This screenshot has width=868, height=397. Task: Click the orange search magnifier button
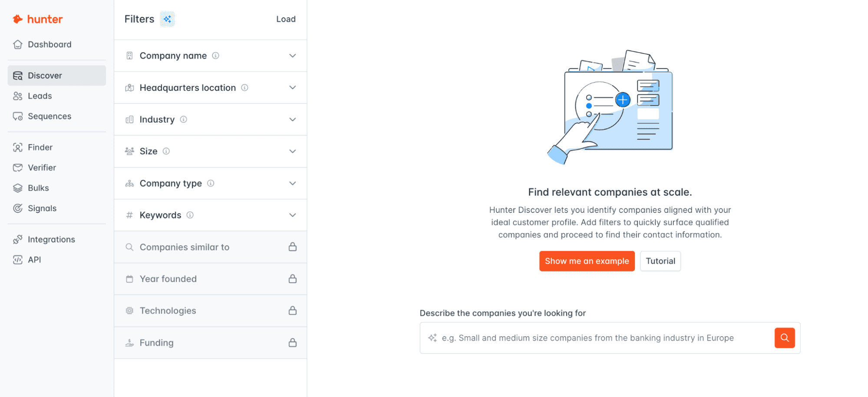click(784, 338)
